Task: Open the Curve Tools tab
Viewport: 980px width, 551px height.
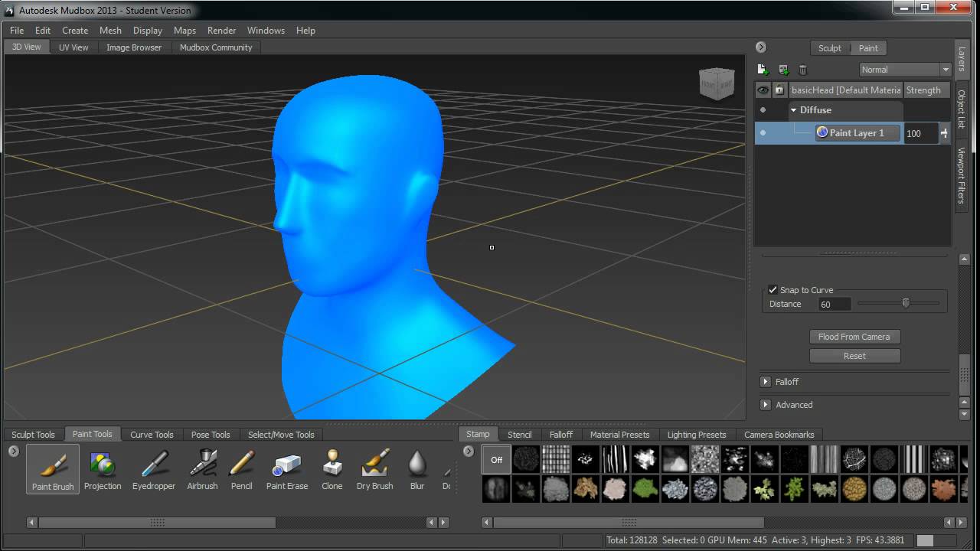Action: 152,435
